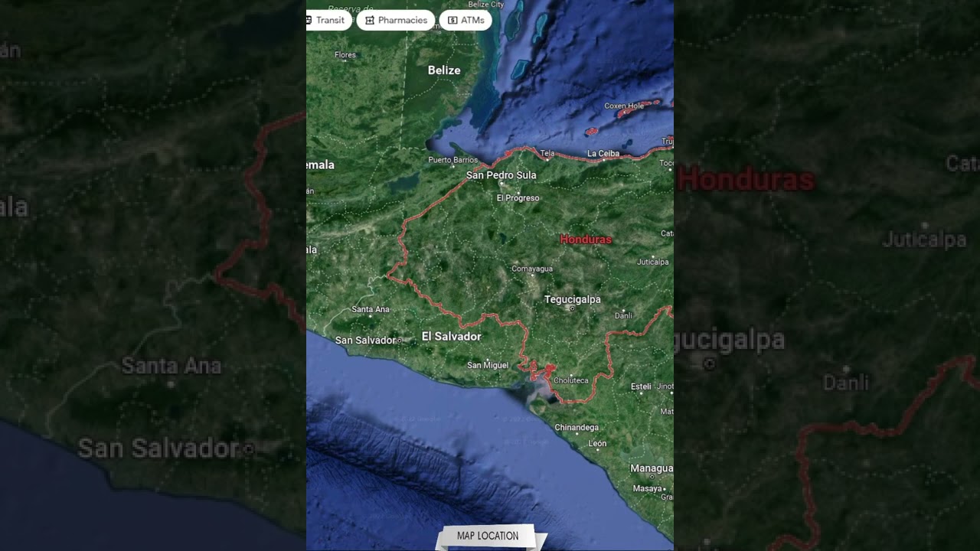Click the Belize country label
980x551 pixels.
444,70
